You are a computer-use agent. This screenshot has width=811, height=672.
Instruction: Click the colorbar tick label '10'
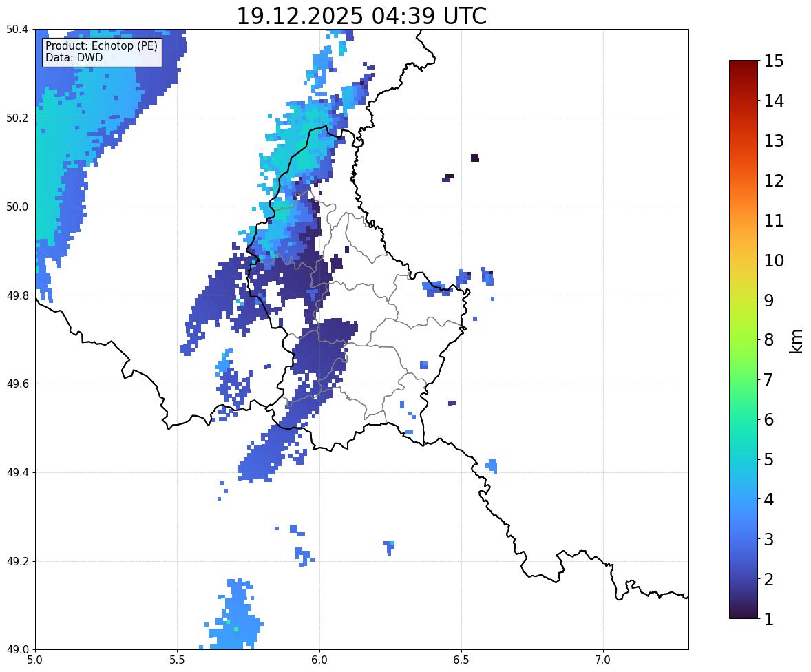coord(774,260)
